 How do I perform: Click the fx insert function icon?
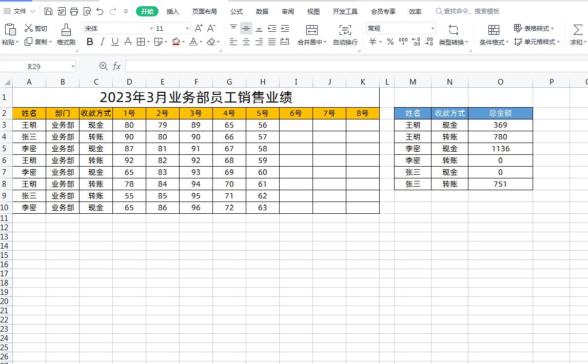[x=116, y=66]
